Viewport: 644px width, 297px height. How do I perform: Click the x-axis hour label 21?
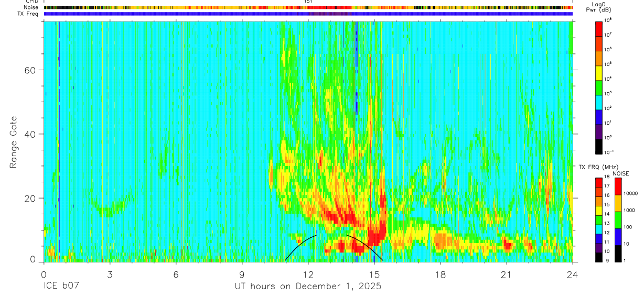pos(506,273)
